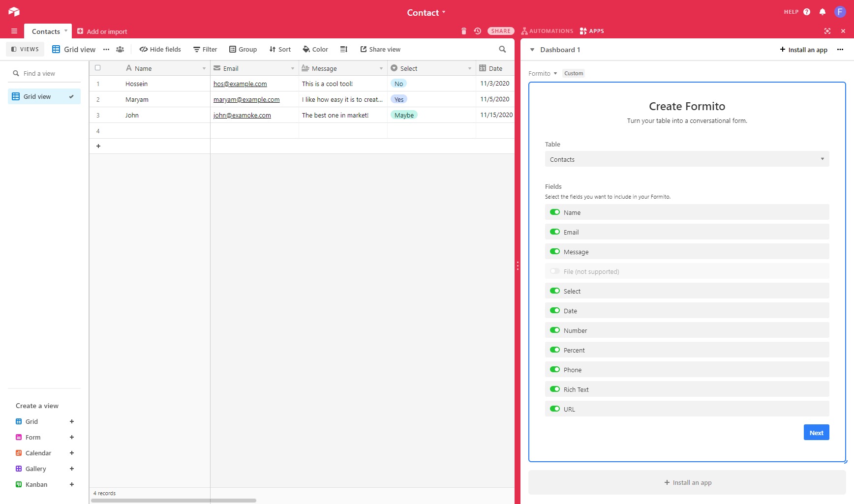Open the Contacts table dropdown in Formito
The height and width of the screenshot is (504, 854).
click(687, 159)
